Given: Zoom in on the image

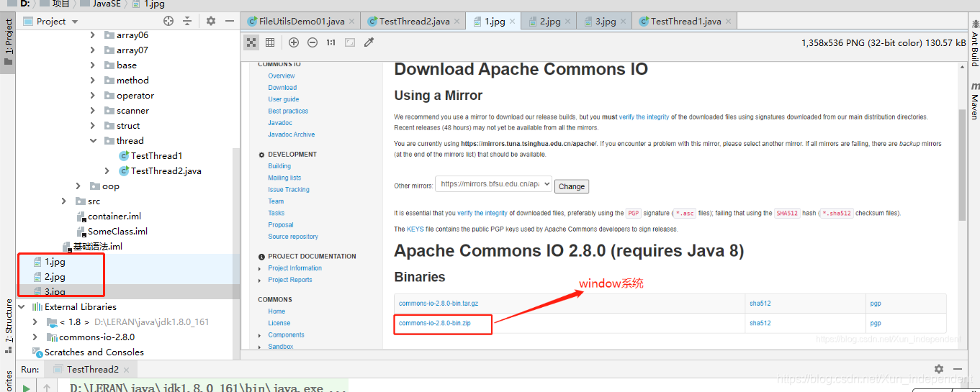Looking at the screenshot, I should point(294,42).
